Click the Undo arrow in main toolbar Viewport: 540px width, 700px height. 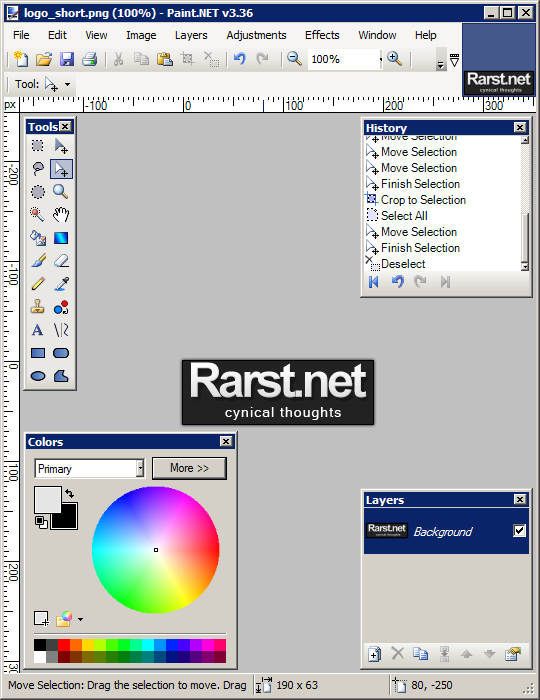click(240, 59)
